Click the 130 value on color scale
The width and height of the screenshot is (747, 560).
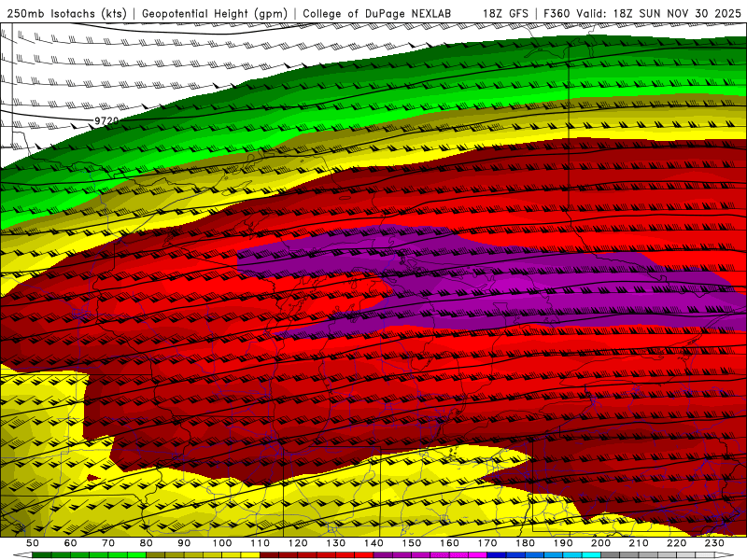(336, 543)
